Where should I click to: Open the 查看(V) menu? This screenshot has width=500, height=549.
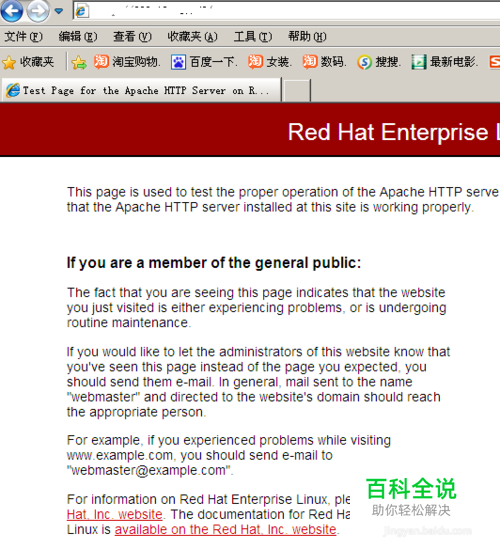(132, 36)
